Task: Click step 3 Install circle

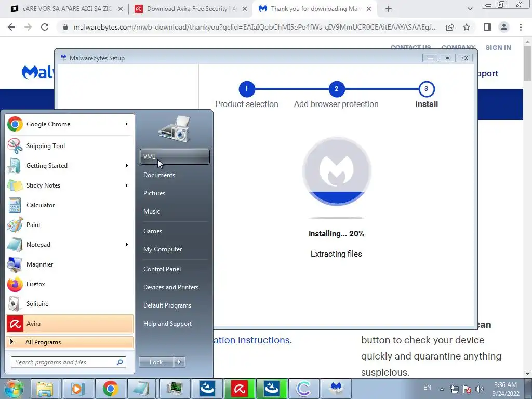Action: (x=427, y=89)
